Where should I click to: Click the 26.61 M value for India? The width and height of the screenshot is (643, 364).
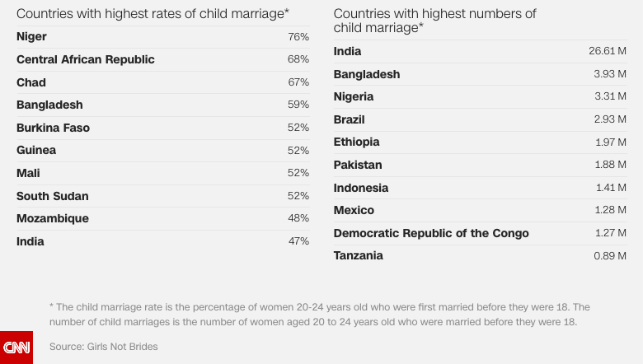tap(607, 52)
